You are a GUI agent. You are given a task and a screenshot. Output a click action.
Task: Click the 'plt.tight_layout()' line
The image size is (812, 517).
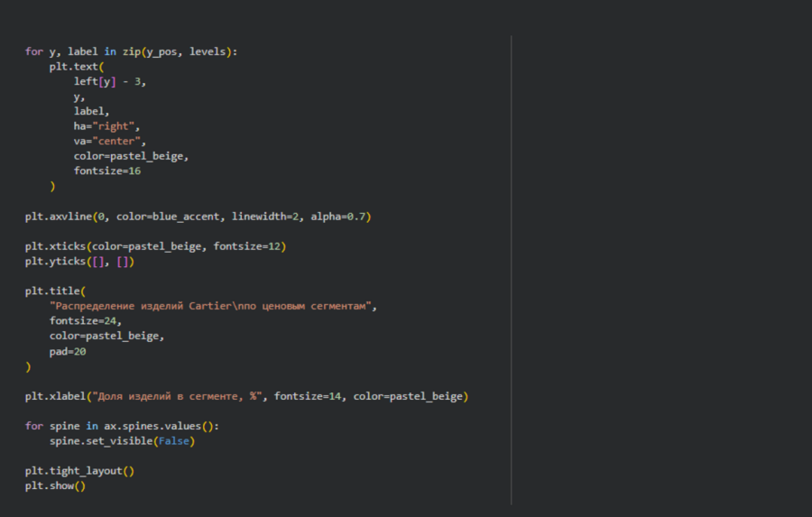79,471
